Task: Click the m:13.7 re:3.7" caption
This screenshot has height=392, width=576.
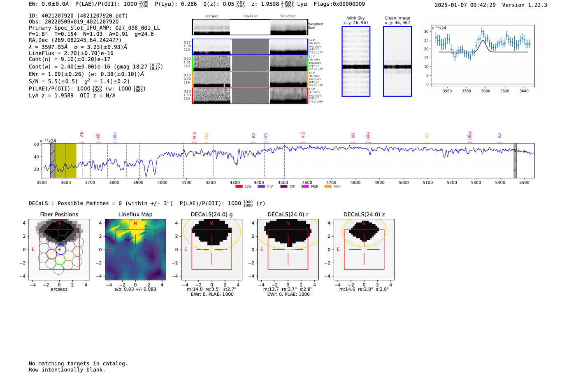Action: click(x=288, y=289)
